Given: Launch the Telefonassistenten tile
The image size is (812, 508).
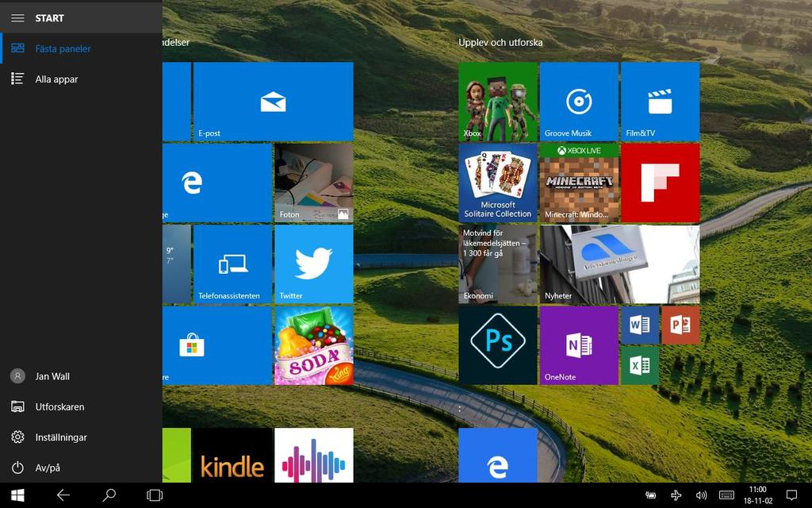Looking at the screenshot, I should pos(232,264).
